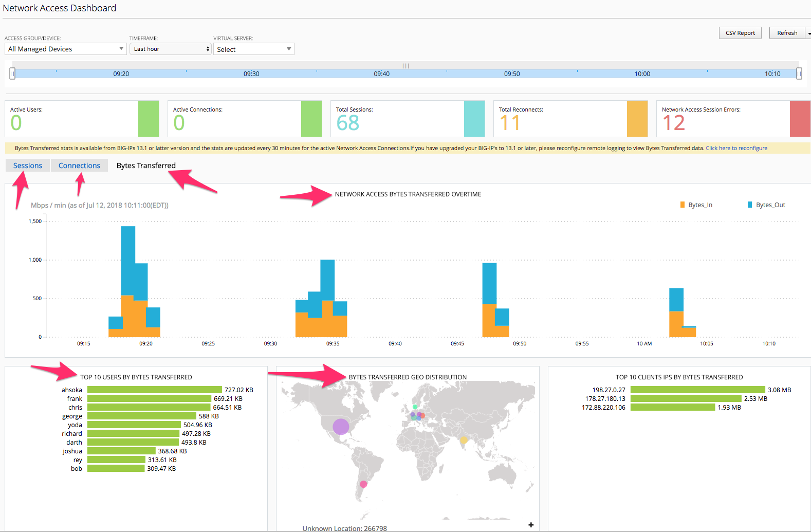Click the Bytes_In orange legend square

tap(683, 205)
